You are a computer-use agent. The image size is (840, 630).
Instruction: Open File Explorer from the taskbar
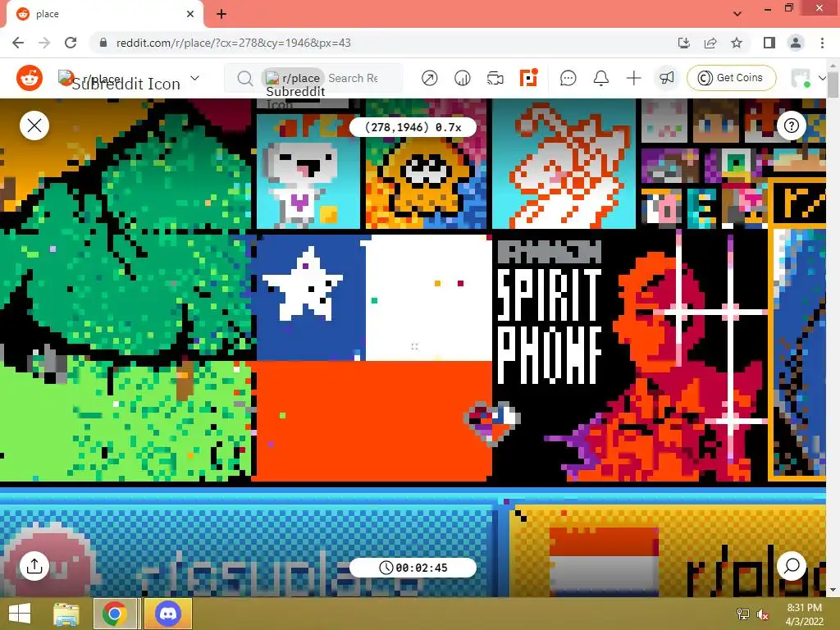tap(66, 614)
